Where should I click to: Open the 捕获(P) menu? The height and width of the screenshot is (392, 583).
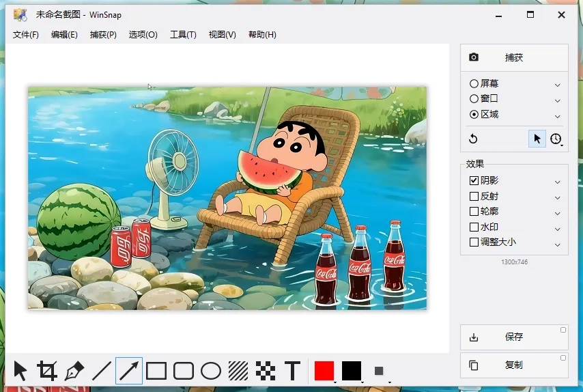[x=103, y=35]
